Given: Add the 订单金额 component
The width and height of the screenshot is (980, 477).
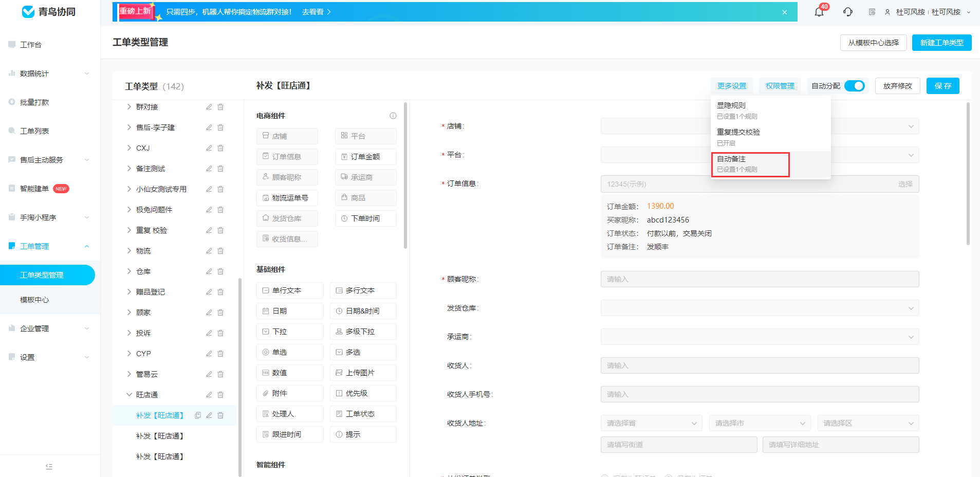Looking at the screenshot, I should click(366, 157).
